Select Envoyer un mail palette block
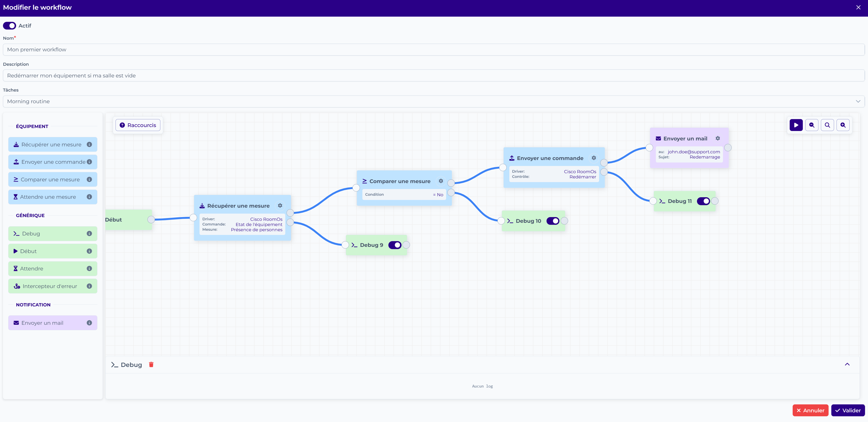This screenshot has width=868, height=422. 53,323
